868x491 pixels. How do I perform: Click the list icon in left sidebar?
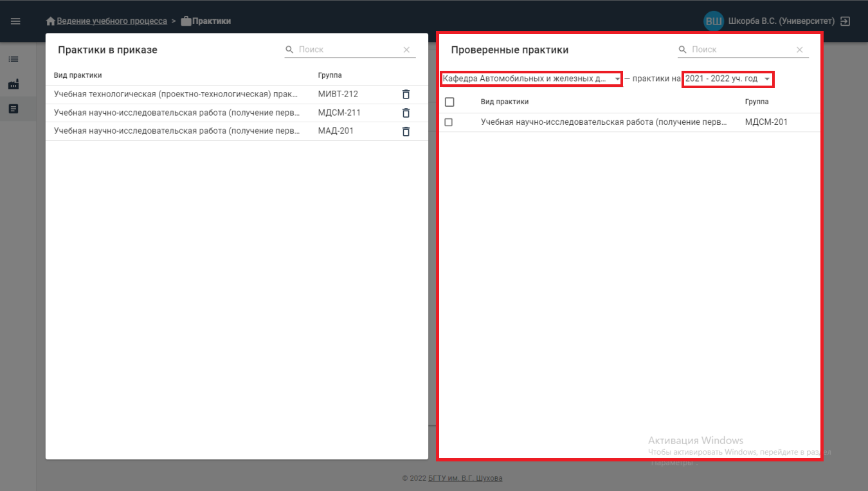[x=14, y=59]
